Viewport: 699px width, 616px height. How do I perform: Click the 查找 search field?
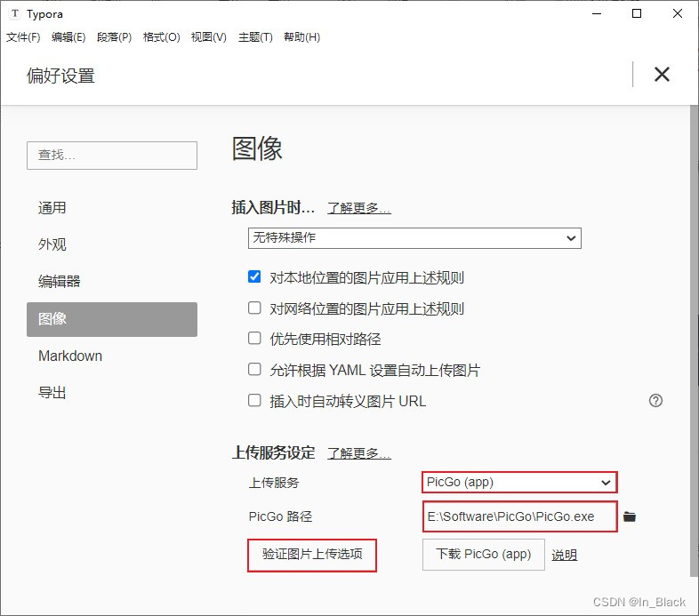pyautogui.click(x=112, y=156)
